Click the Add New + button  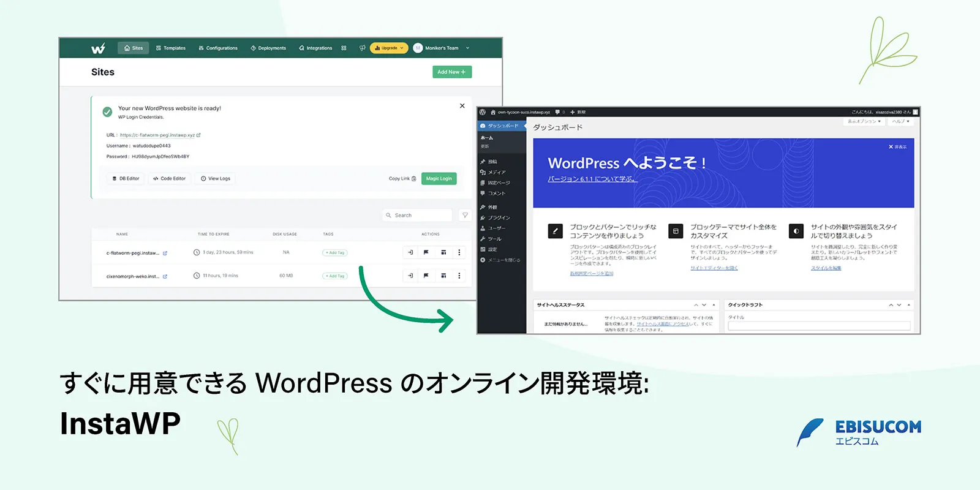451,72
